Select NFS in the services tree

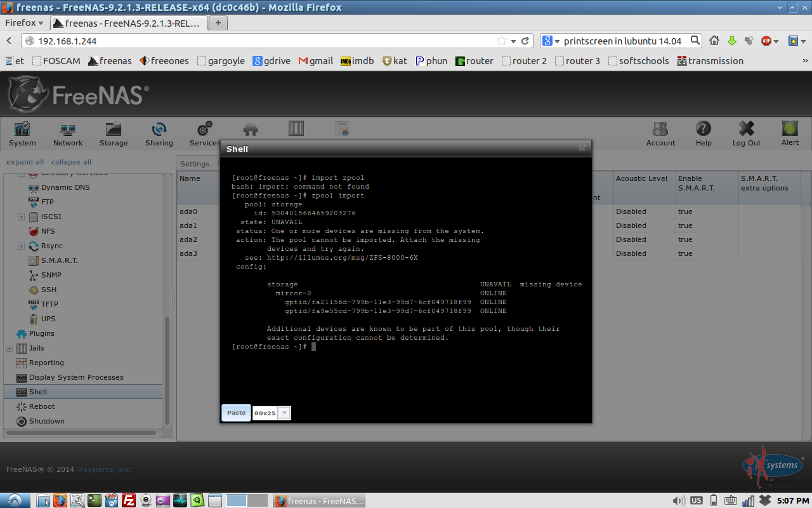point(48,231)
